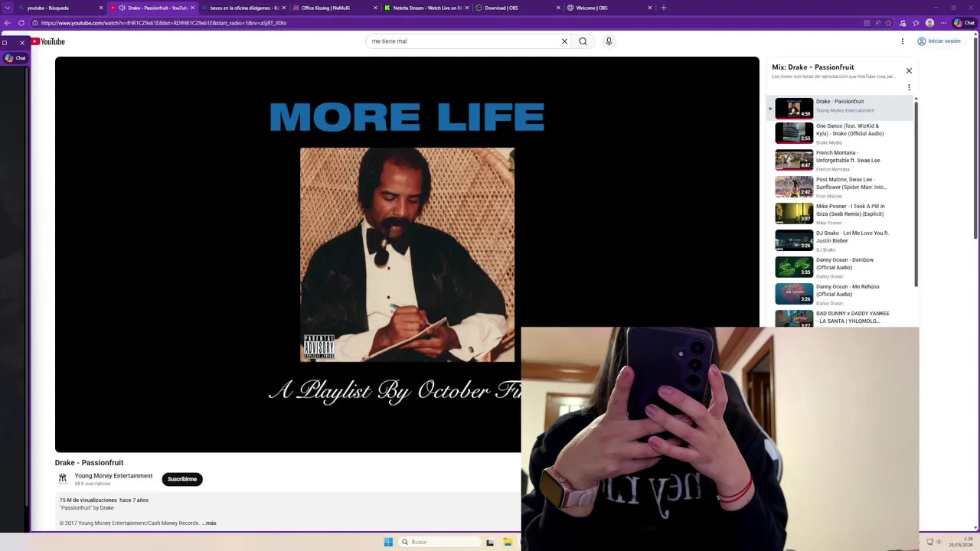980x551 pixels.
Task: Open the split screen icon in address bar
Action: 867,23
